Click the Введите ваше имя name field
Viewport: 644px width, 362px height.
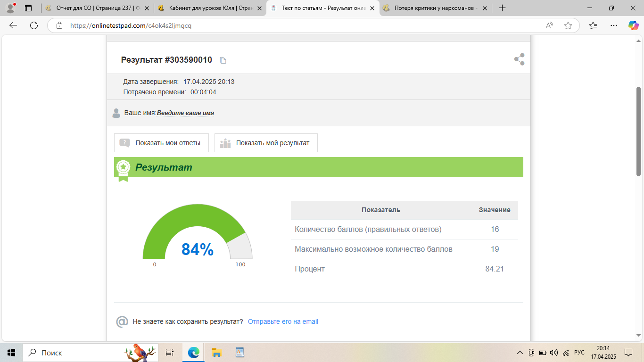[185, 113]
